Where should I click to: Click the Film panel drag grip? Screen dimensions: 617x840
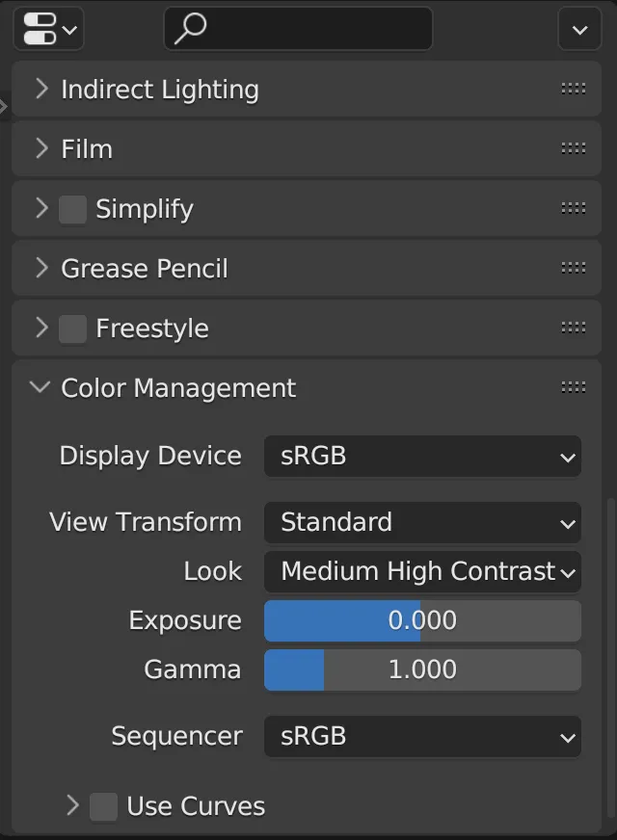573,149
